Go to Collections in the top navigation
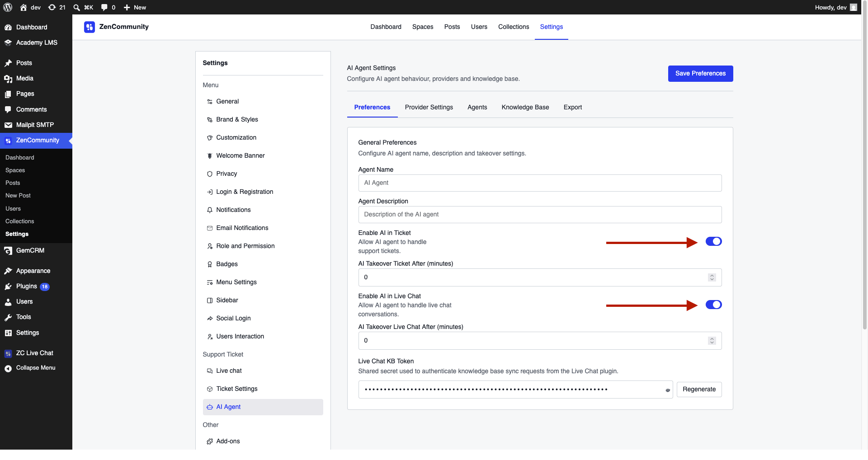This screenshot has width=868, height=460. (514, 27)
